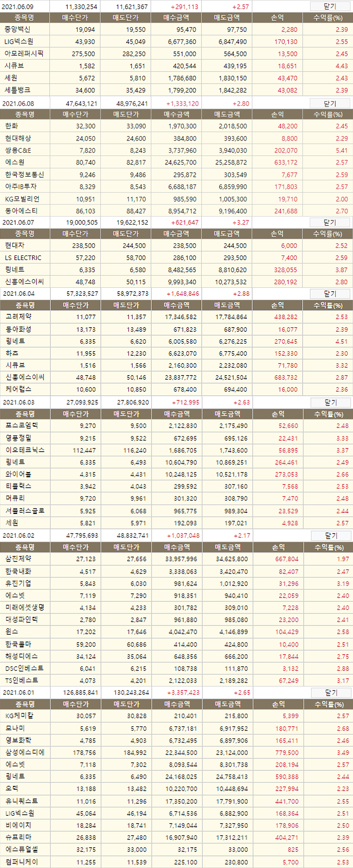Click stock name 비에이치
The image size is (353, 868).
tap(19, 825)
